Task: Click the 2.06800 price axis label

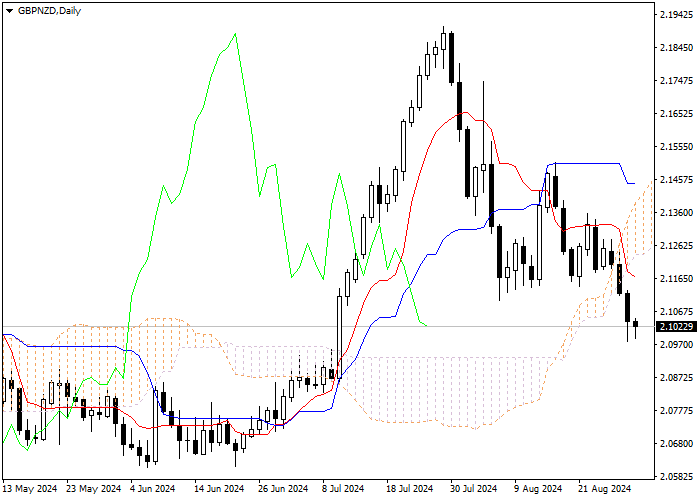Action: (676, 444)
